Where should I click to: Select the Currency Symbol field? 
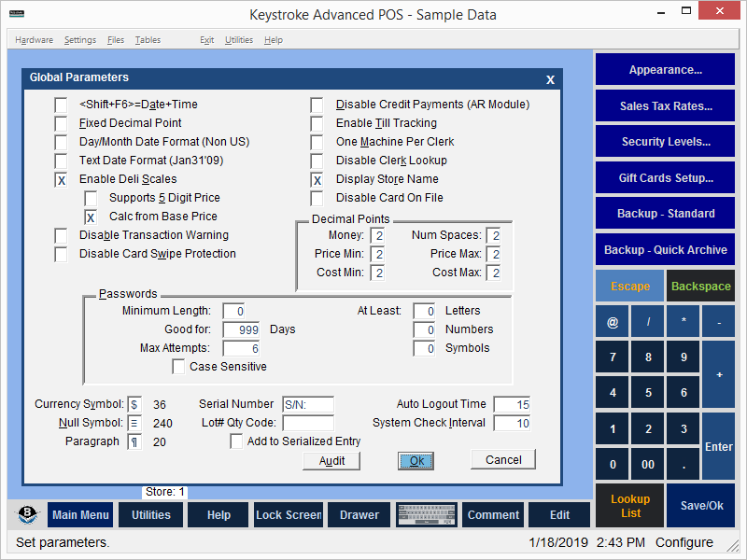[x=134, y=404]
